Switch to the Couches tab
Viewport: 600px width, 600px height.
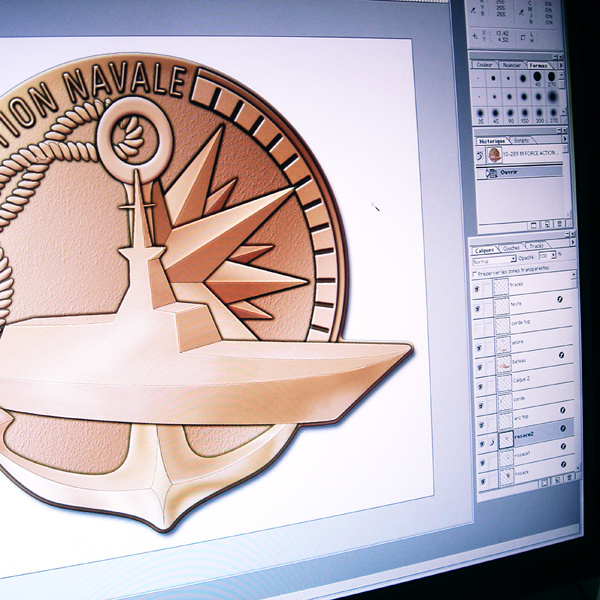(512, 248)
